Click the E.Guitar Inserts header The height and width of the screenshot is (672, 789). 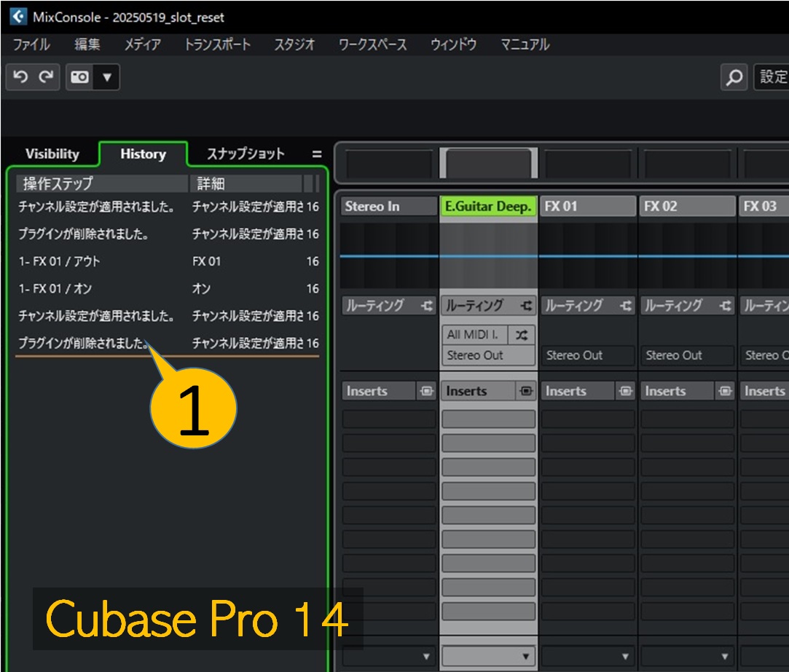pos(479,391)
